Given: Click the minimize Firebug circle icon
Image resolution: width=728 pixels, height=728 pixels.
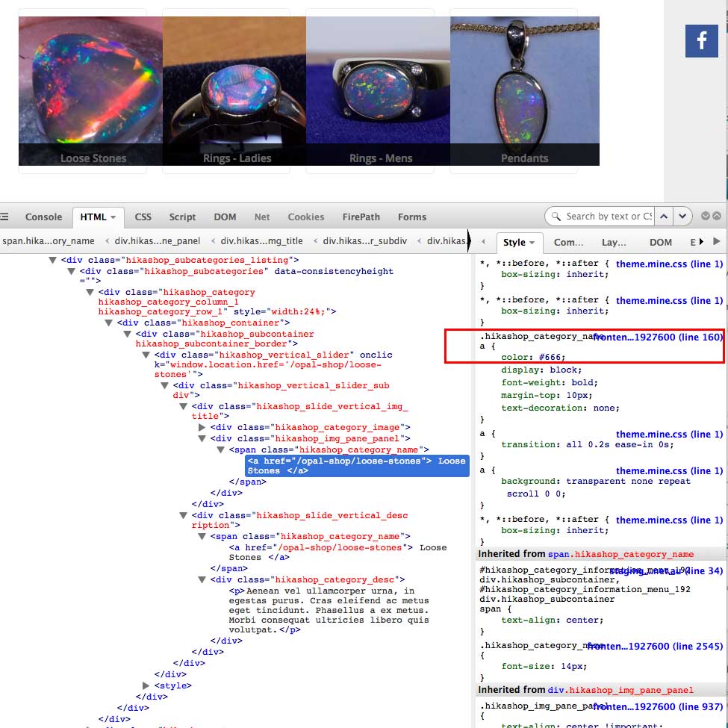Looking at the screenshot, I should [x=706, y=216].
